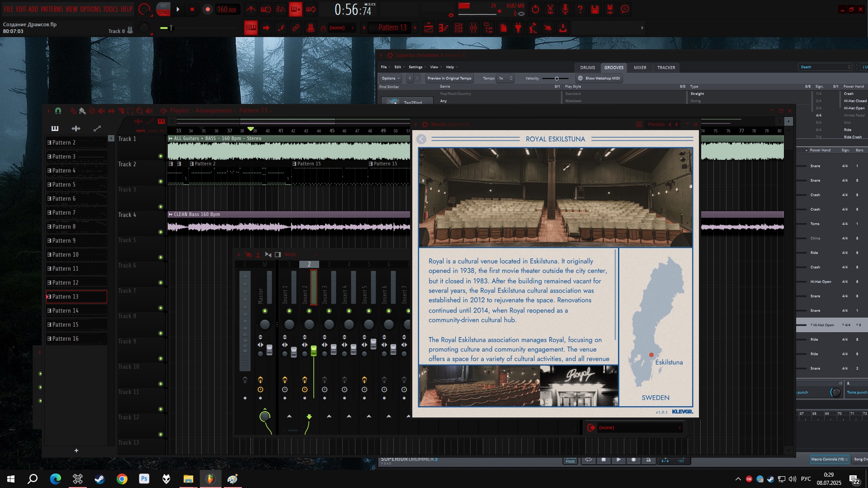Mute Track 1 green indicator
The width and height of the screenshot is (868, 488).
tap(160, 156)
